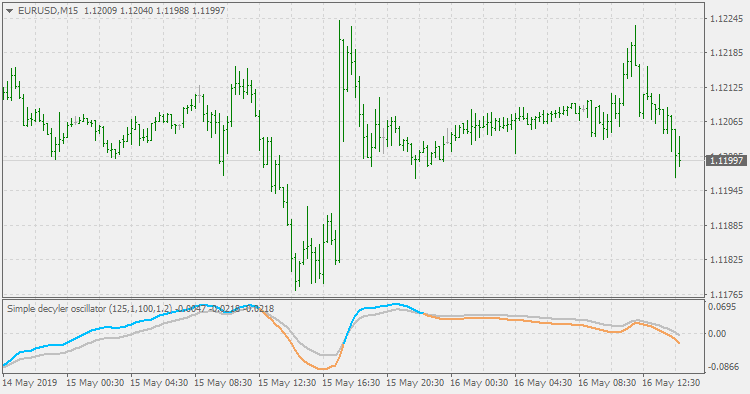Screen dimensions: 750x394
Task: Click the EURUSD,M15 chart title text
Action: (x=48, y=11)
